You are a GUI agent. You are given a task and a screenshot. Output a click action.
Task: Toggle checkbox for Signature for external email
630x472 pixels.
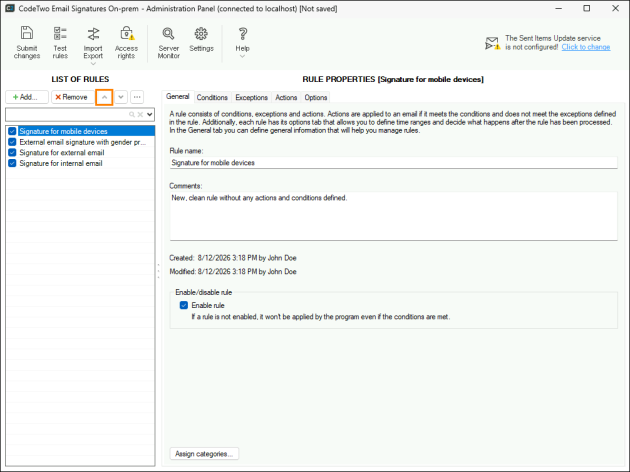pos(12,153)
